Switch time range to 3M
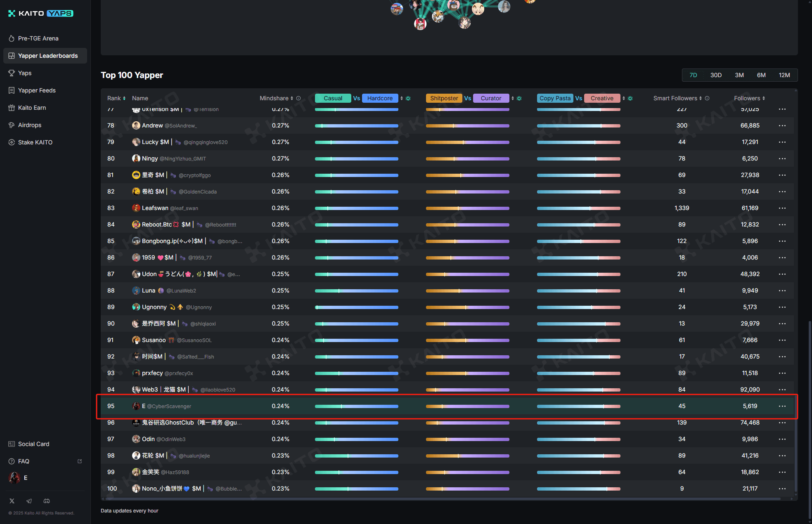This screenshot has height=524, width=812. tap(739, 75)
